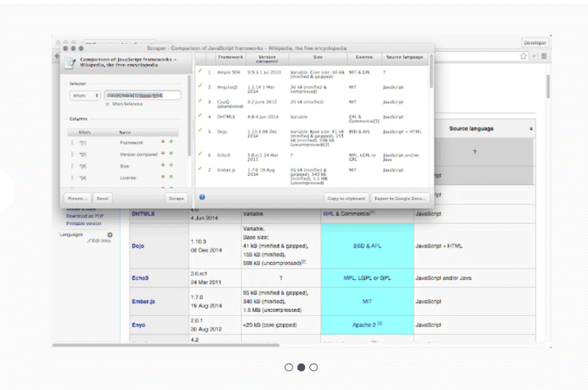Viewport: 588px width, 390px height.
Task: Add a column after Framework with green icon
Action: [171, 141]
